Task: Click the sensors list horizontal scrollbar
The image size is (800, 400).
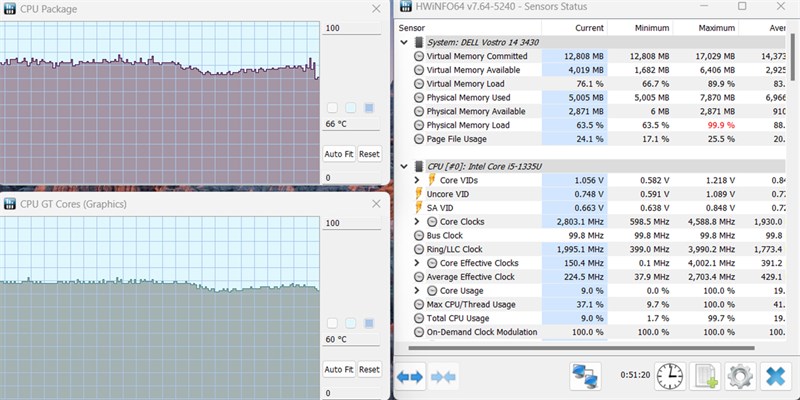Action: [581, 348]
